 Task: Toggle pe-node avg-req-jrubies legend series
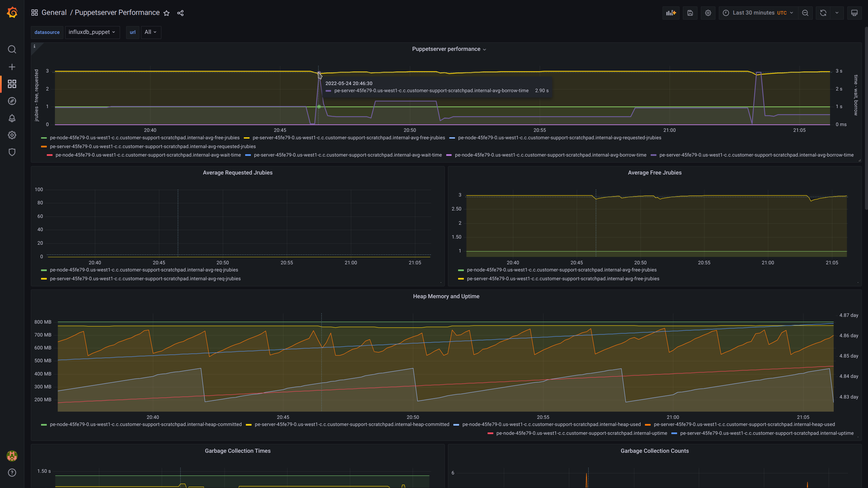pos(144,270)
